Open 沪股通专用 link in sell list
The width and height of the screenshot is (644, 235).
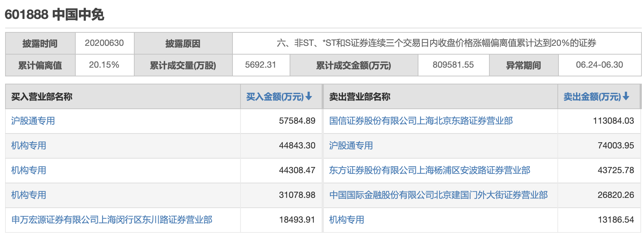click(x=351, y=146)
